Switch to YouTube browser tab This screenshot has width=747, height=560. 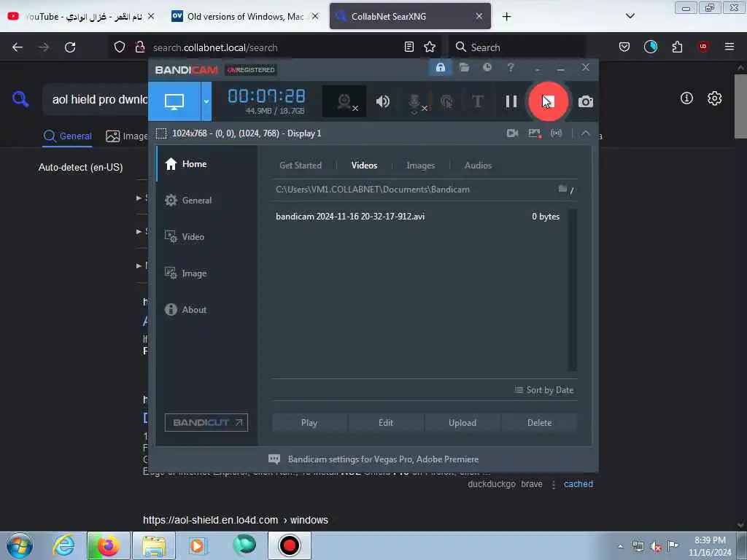[x=81, y=16]
